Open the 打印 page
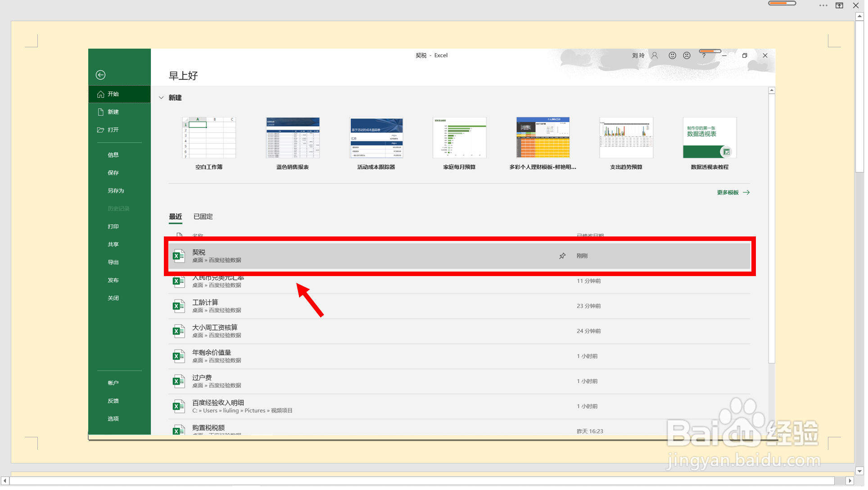The height and width of the screenshot is (490, 868). (120, 227)
